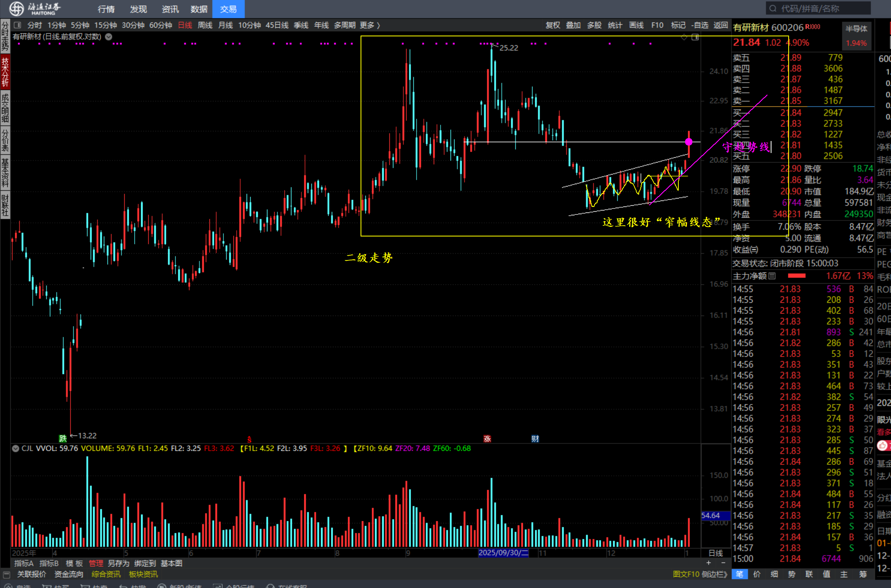
Task: Expand the 更多 period options chevron
Action: tap(378, 25)
